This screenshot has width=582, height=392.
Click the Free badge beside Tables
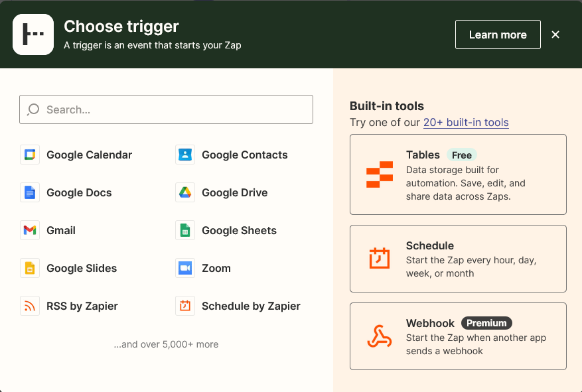tap(462, 155)
